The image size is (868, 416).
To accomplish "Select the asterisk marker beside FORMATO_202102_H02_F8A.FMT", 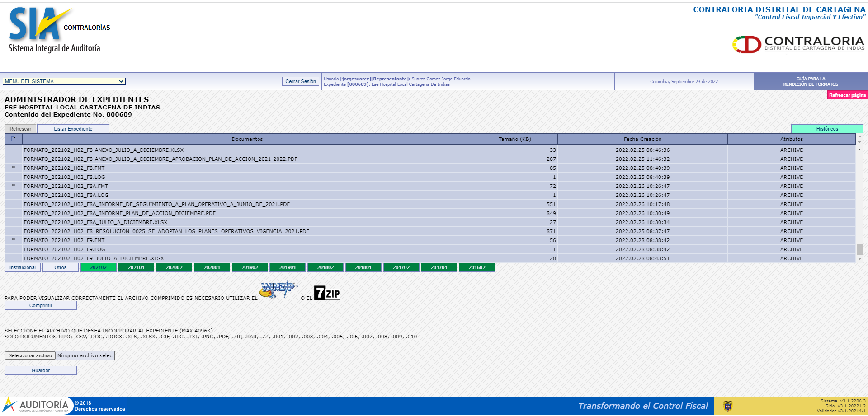I will [14, 186].
